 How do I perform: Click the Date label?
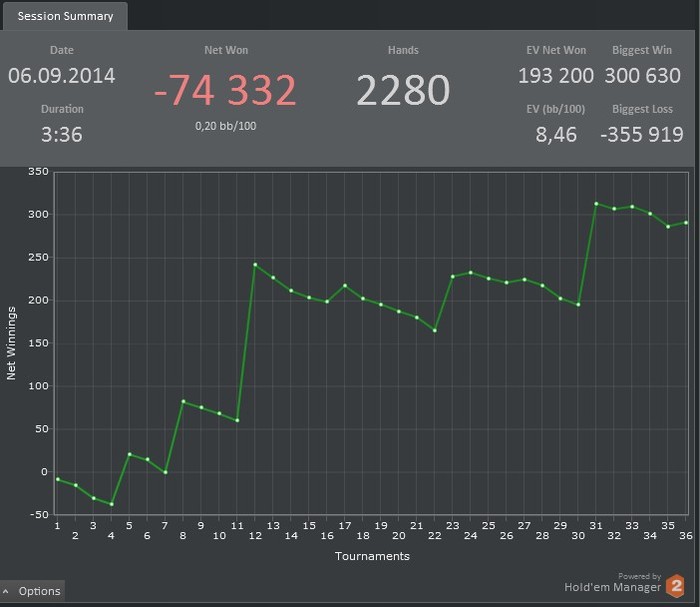point(62,50)
